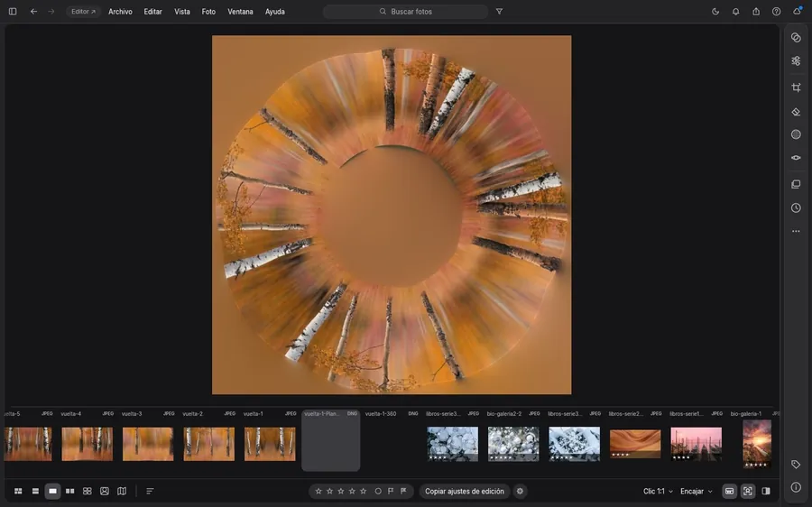Viewport: 812px width, 507px height.
Task: Open the sort order options icon
Action: (x=150, y=491)
